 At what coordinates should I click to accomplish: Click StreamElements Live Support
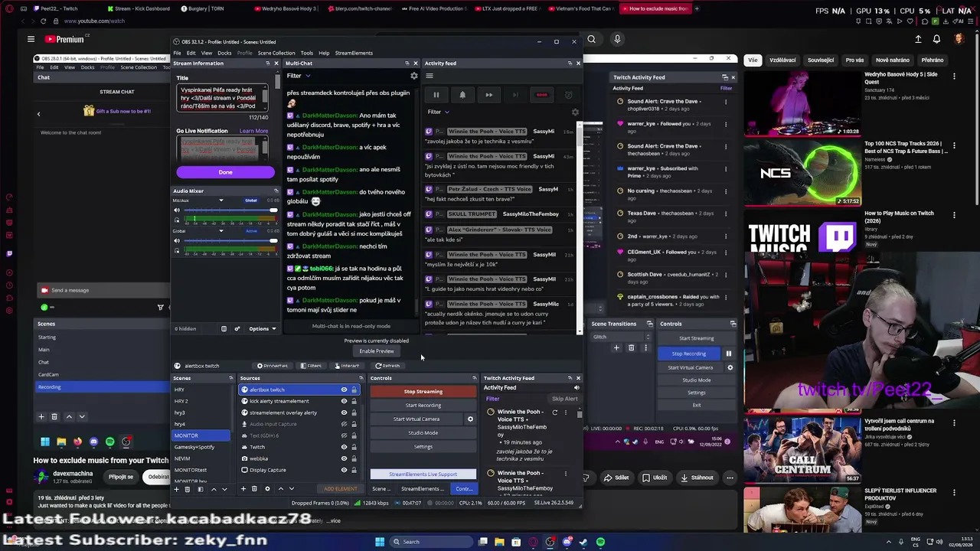point(423,474)
